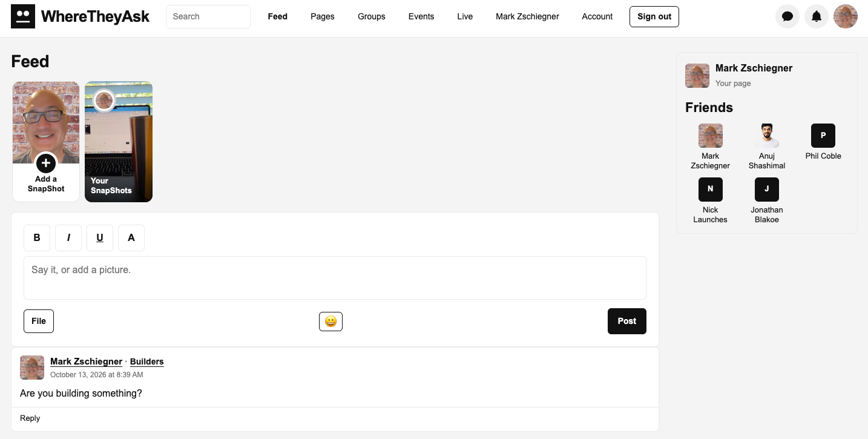
Task: Open the messages chat bubble icon
Action: click(x=787, y=16)
